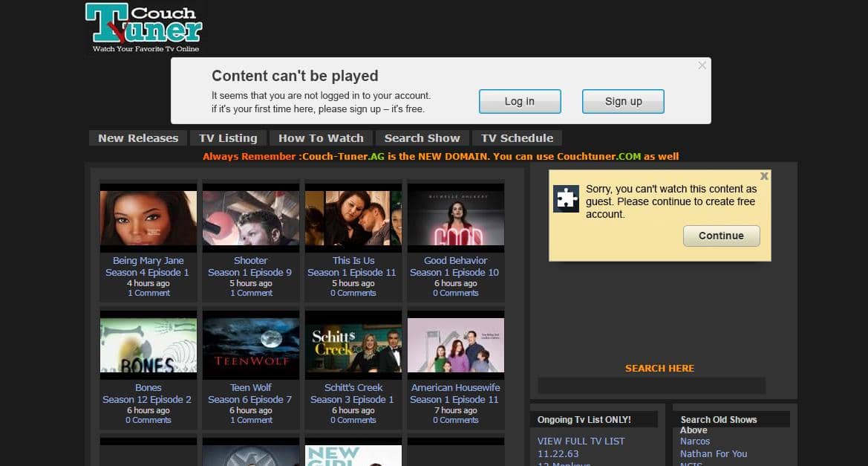Viewport: 868px width, 466px height.
Task: Open the Teen Wolf episode thumbnail
Action: (x=251, y=345)
